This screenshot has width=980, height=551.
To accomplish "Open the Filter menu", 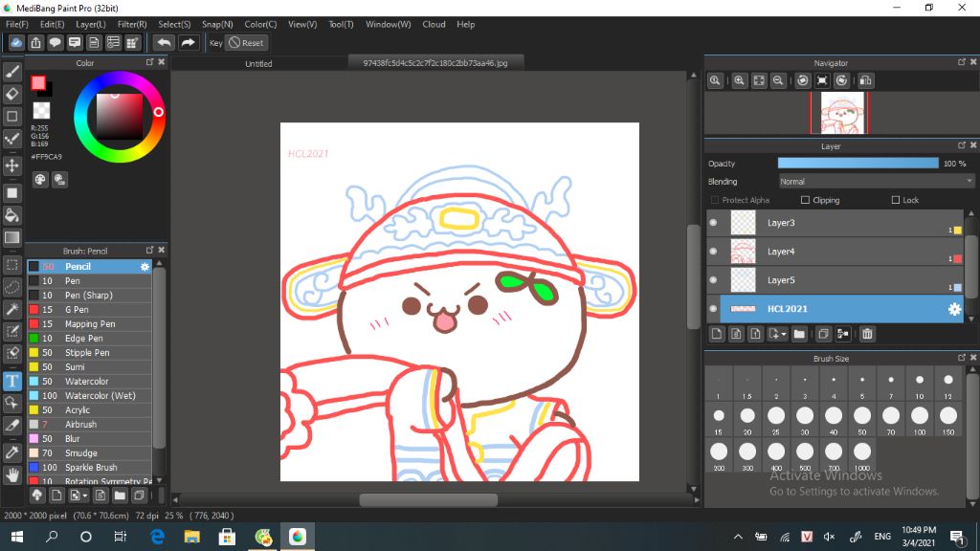I will coord(132,24).
